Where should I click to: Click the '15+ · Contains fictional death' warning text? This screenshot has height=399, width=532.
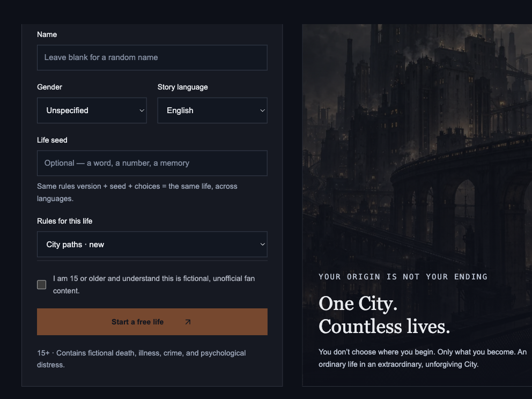point(142,359)
